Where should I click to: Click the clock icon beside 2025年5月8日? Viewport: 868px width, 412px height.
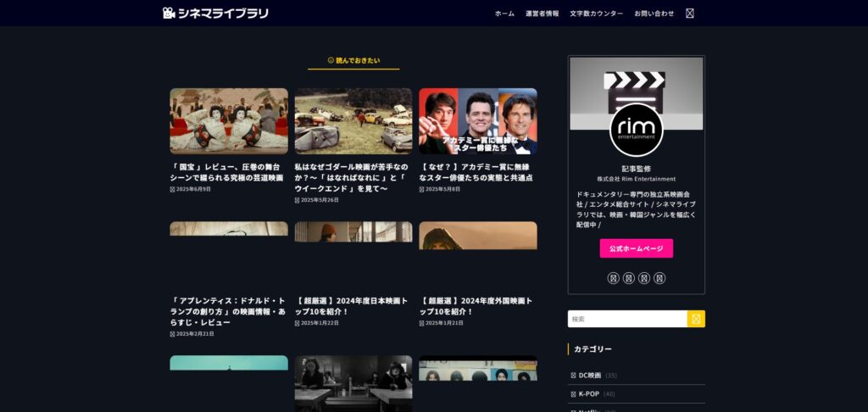point(421,189)
